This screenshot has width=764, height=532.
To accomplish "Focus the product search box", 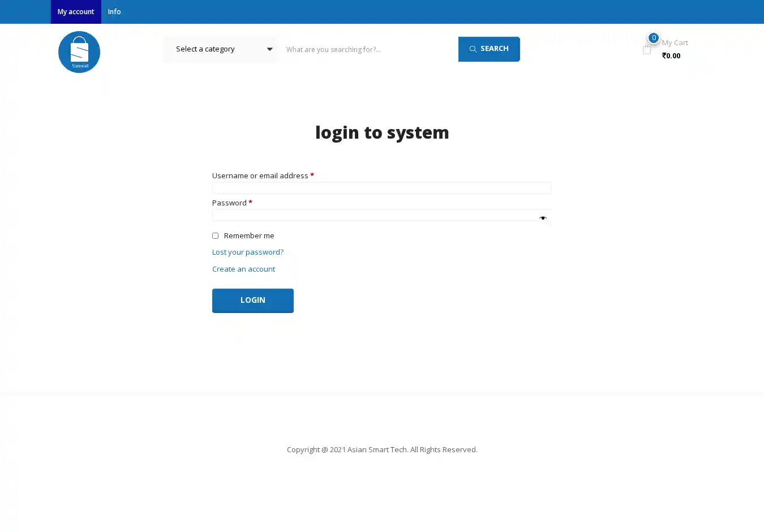I will click(x=368, y=49).
